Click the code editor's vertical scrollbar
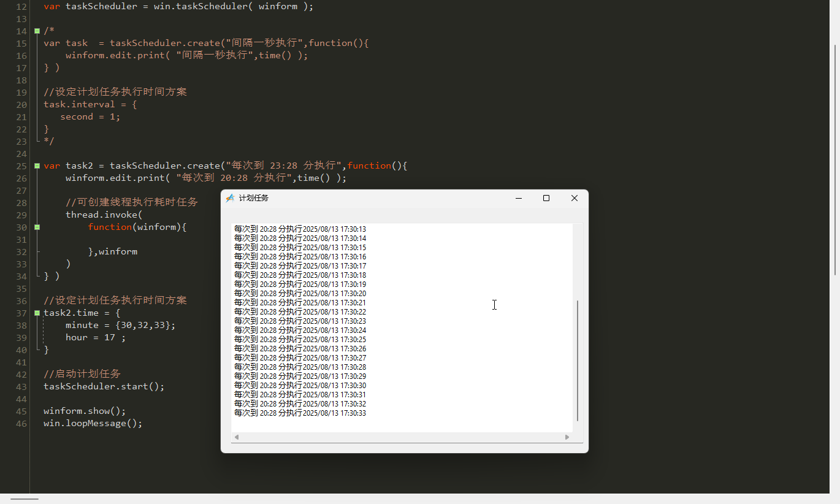 (835, 159)
